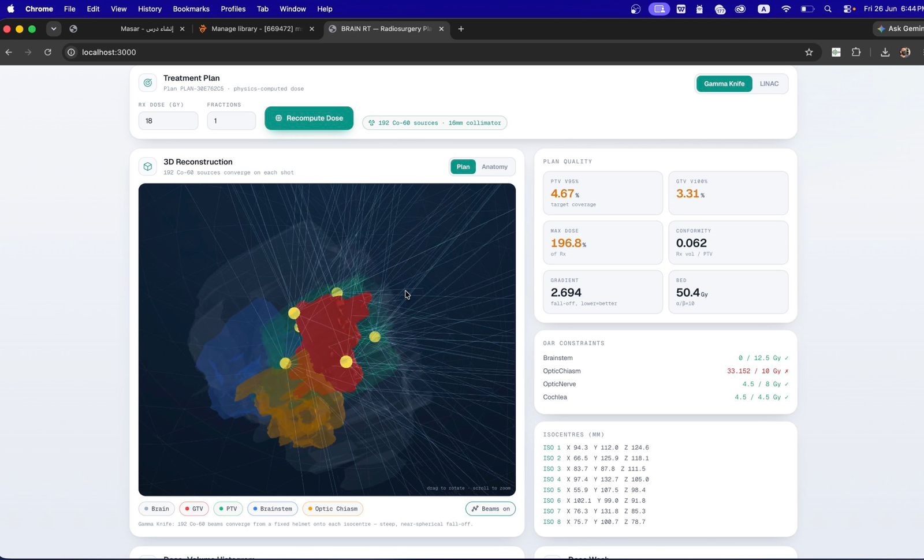
Task: Toggle GTV structure visibility
Action: pos(194,509)
